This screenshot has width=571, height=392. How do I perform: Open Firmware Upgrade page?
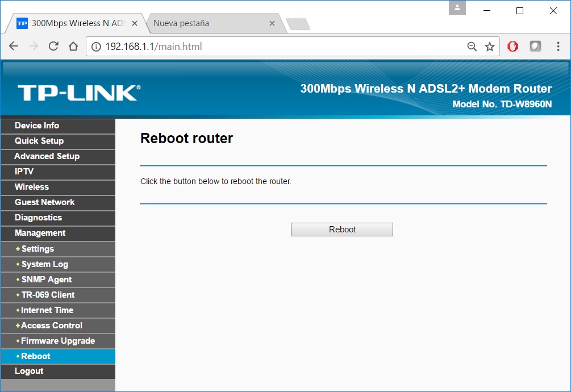pos(59,341)
